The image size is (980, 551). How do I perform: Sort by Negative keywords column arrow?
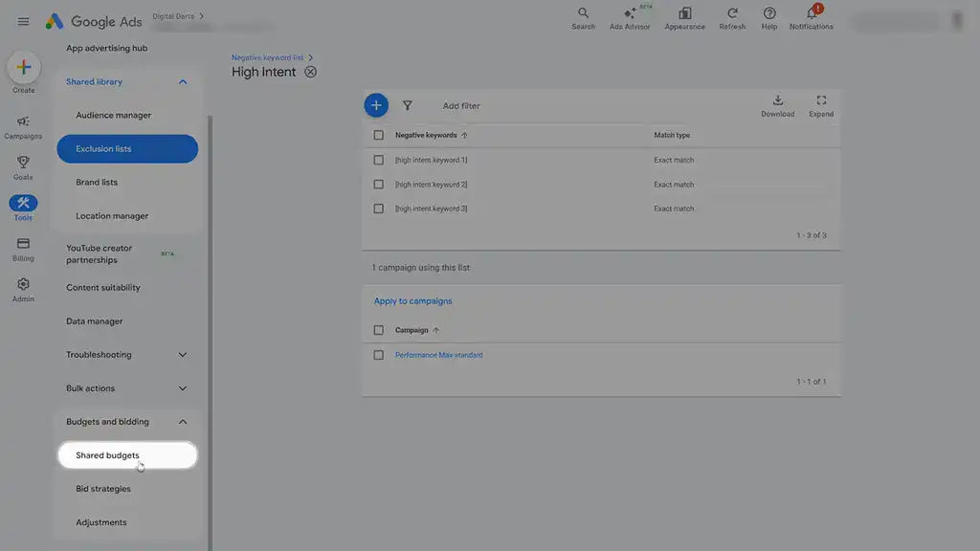coord(464,135)
